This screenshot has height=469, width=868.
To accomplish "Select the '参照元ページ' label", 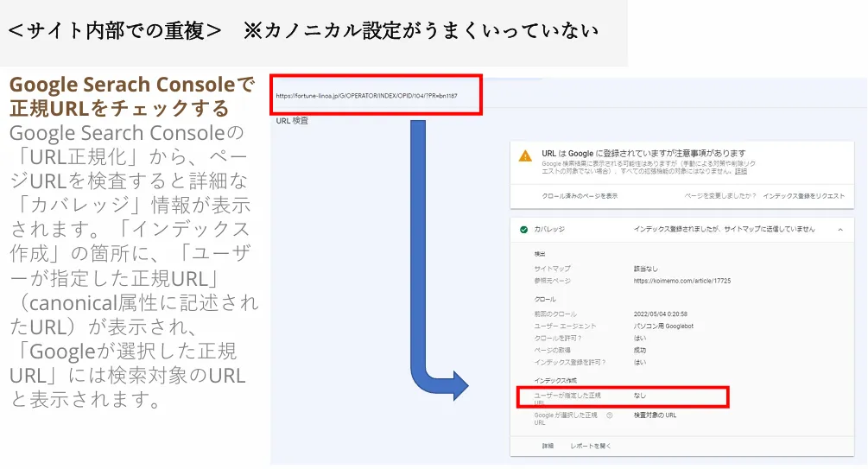I will pyautogui.click(x=552, y=281).
